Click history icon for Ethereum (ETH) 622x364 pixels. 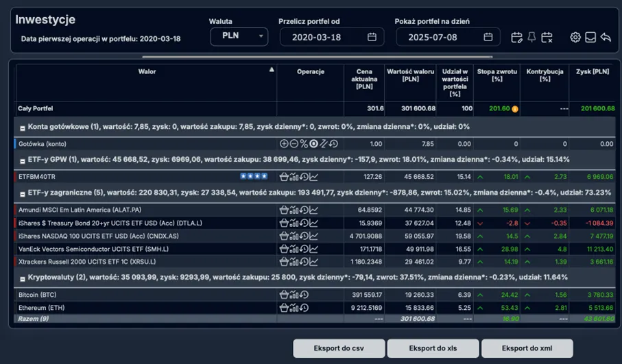304,308
